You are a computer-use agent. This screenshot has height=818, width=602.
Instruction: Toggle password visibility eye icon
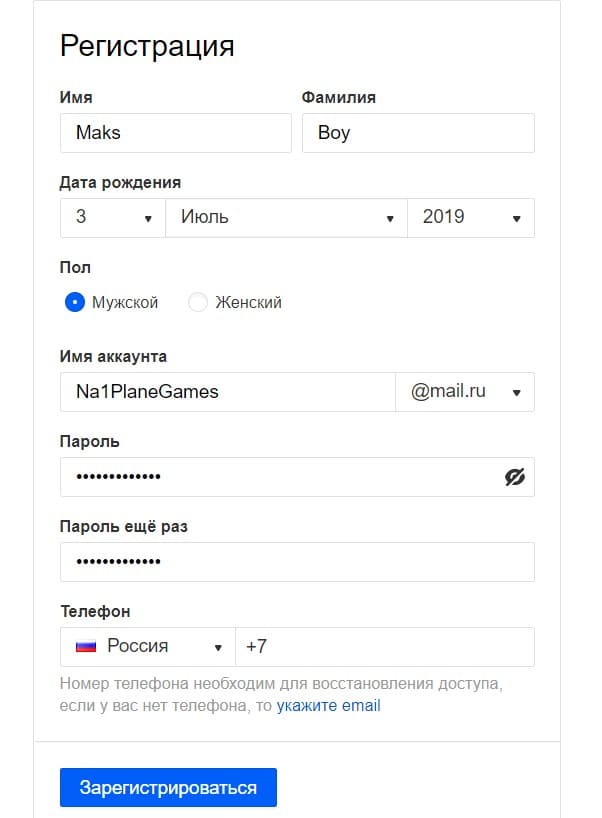pos(514,477)
